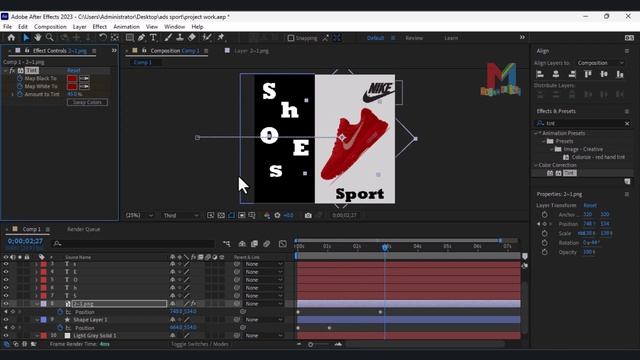Hide the Light Gray Solid 1 layer
This screenshot has height=360, width=640.
(x=6, y=336)
